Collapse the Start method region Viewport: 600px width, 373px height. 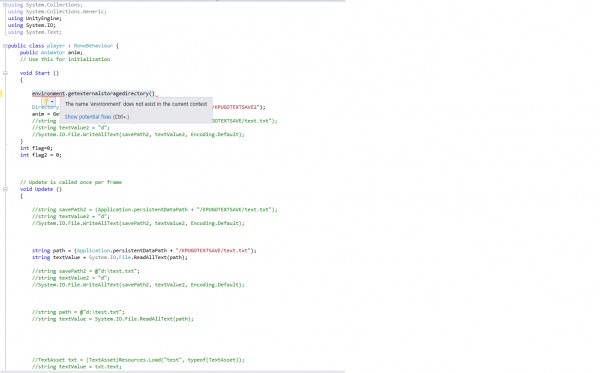click(x=5, y=73)
